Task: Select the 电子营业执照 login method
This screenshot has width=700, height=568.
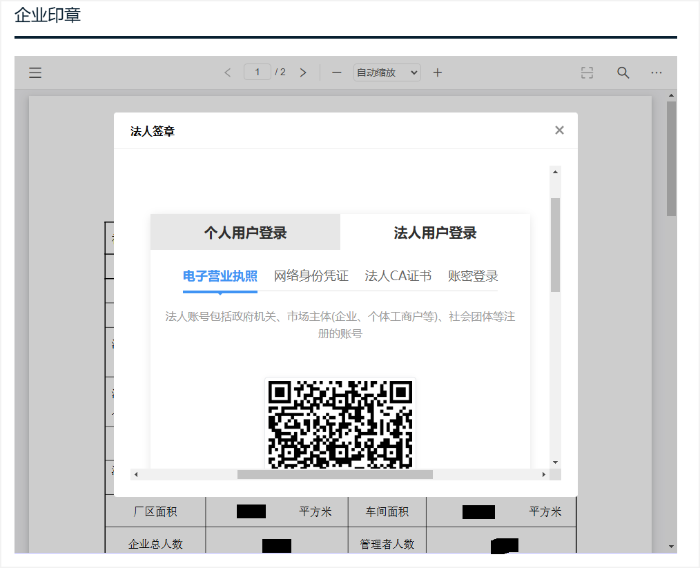Action: (x=220, y=276)
